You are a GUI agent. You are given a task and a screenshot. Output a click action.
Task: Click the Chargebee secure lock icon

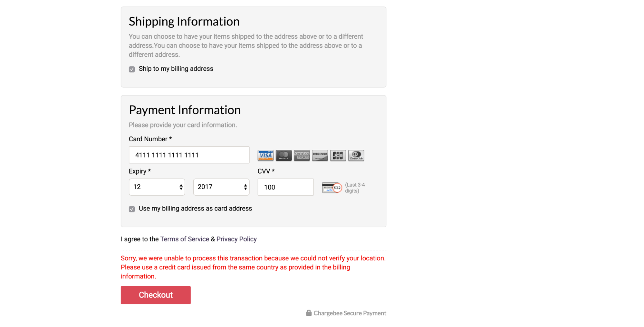pos(309,313)
